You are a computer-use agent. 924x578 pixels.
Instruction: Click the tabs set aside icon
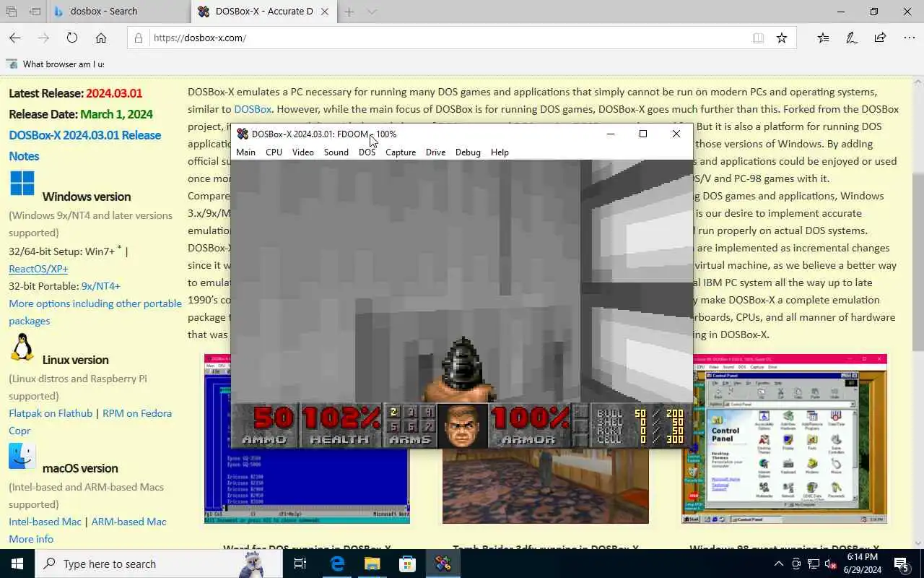(12, 12)
